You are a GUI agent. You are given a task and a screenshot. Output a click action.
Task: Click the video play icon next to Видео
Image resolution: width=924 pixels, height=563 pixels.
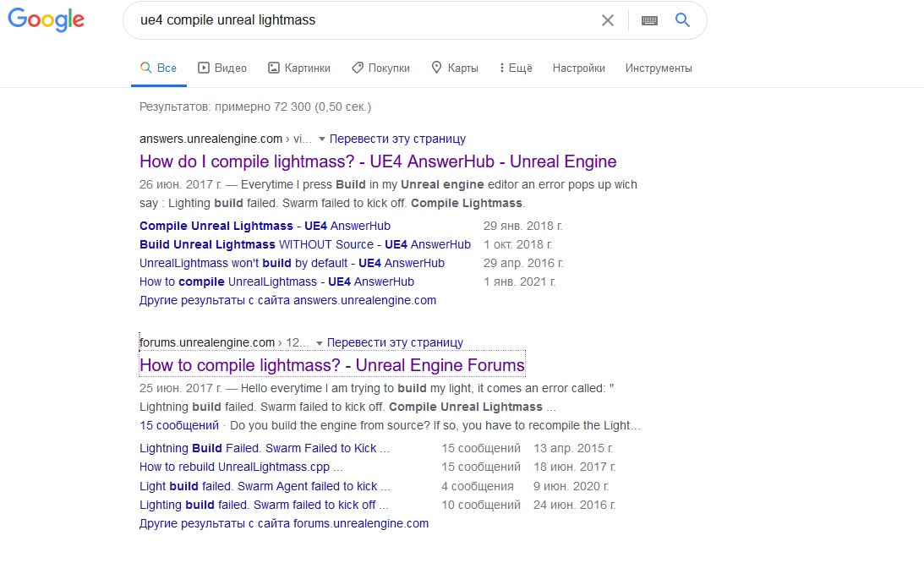203,68
